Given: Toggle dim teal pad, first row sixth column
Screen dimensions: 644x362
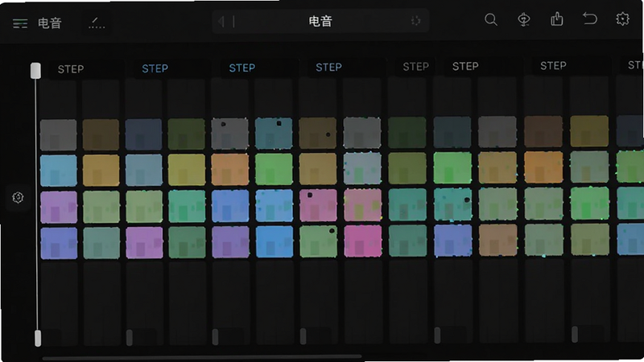Looking at the screenshot, I should (x=274, y=134).
